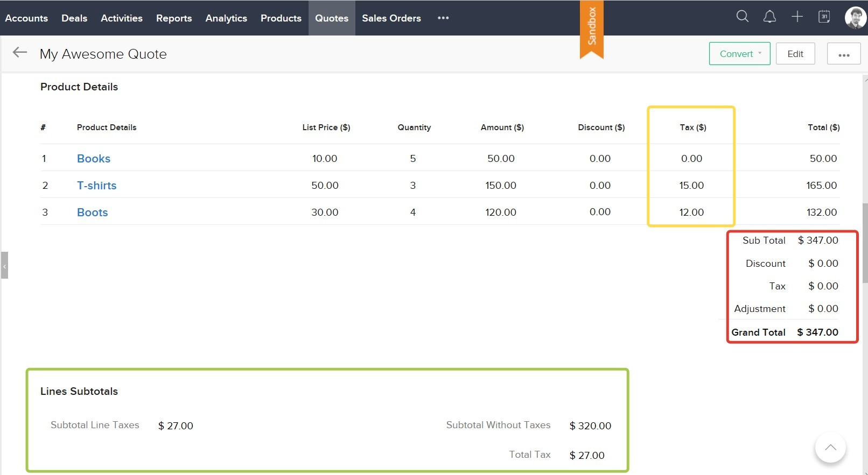This screenshot has width=868, height=475.
Task: Select the Quotes tab
Action: click(332, 18)
